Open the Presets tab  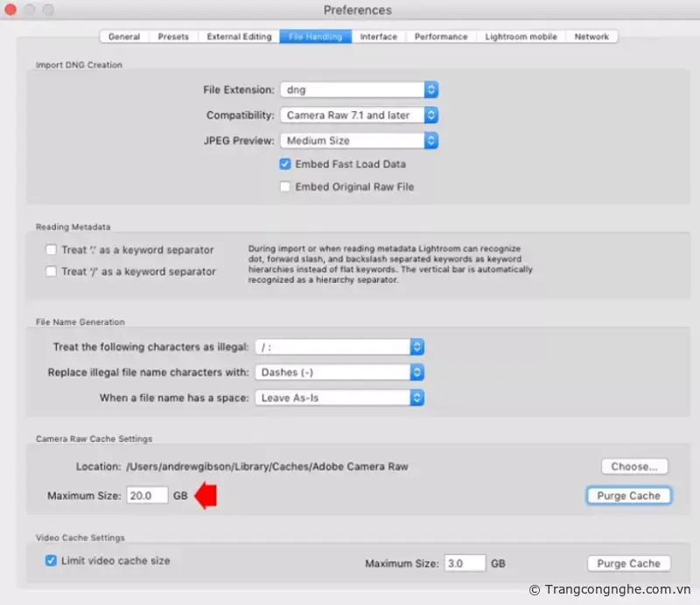click(x=173, y=37)
